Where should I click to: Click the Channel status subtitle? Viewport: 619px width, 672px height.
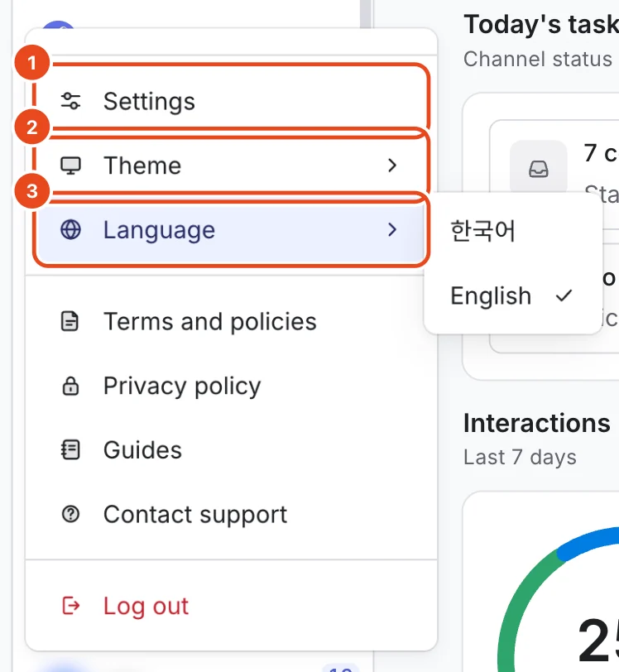538,59
